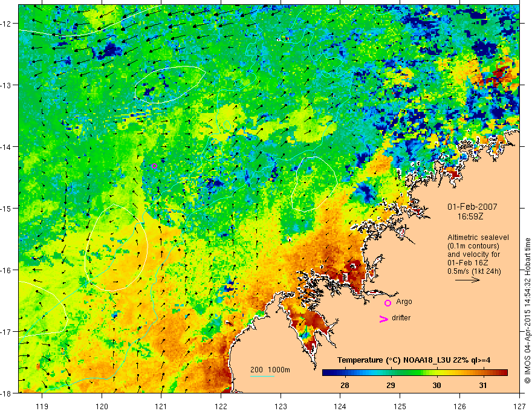Click latitude axis label -16
Image resolution: width=532 pixels, height=411 pixels.
[x=7, y=270]
